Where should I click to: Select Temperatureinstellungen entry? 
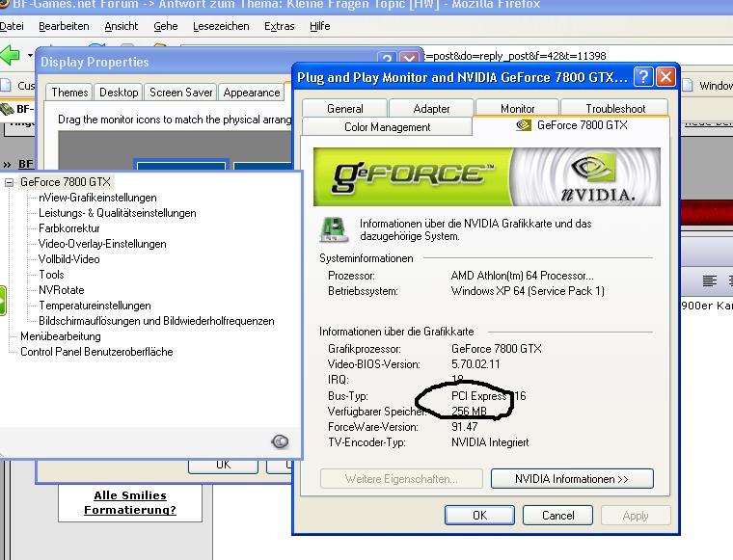(95, 306)
